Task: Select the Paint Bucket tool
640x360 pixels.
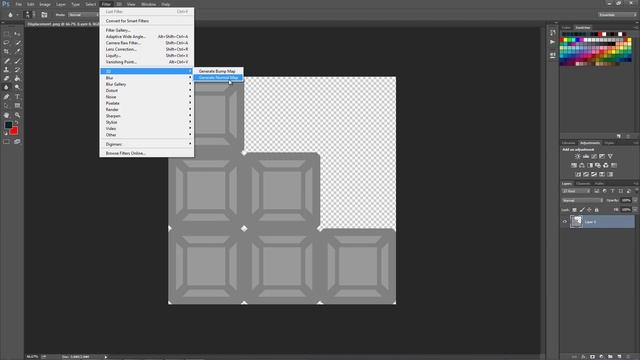Action: click(17, 78)
